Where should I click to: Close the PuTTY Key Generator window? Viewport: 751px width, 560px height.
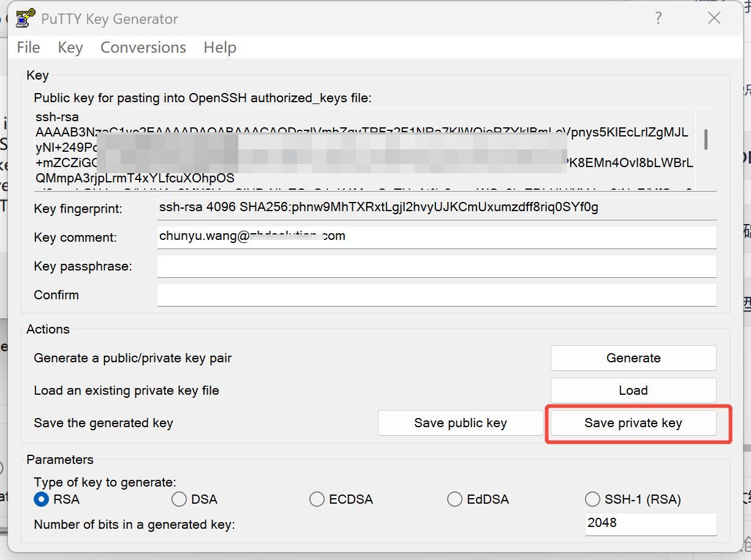tap(714, 18)
